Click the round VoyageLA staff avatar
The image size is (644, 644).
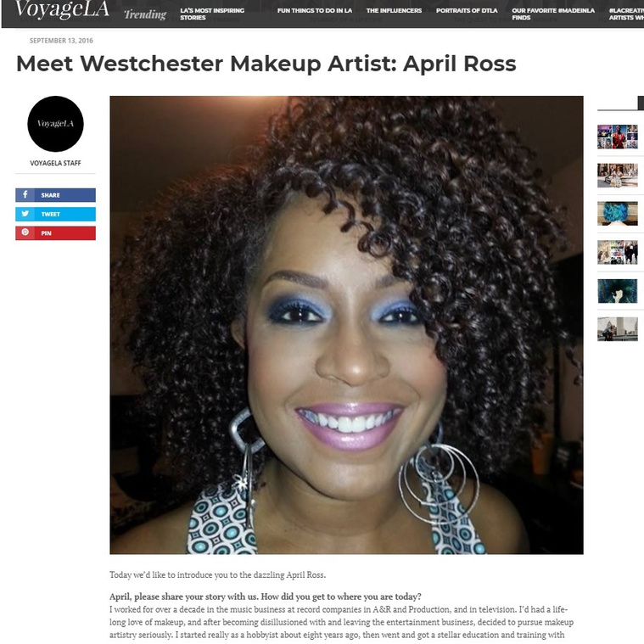(55, 124)
